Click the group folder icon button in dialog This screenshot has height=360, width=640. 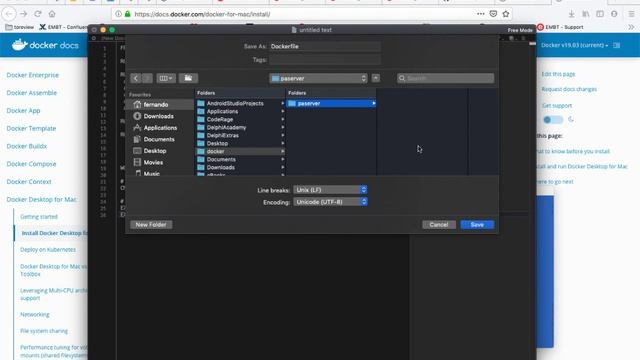[188, 78]
